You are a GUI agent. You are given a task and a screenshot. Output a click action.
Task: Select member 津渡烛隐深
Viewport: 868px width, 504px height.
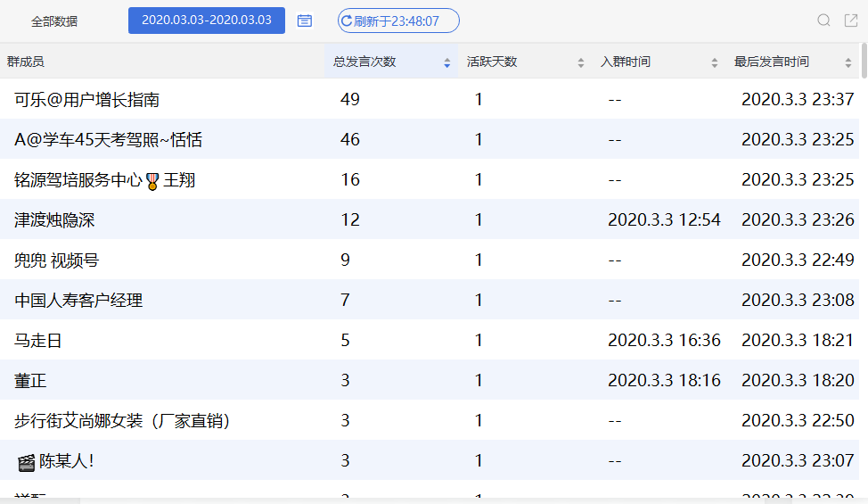(54, 220)
